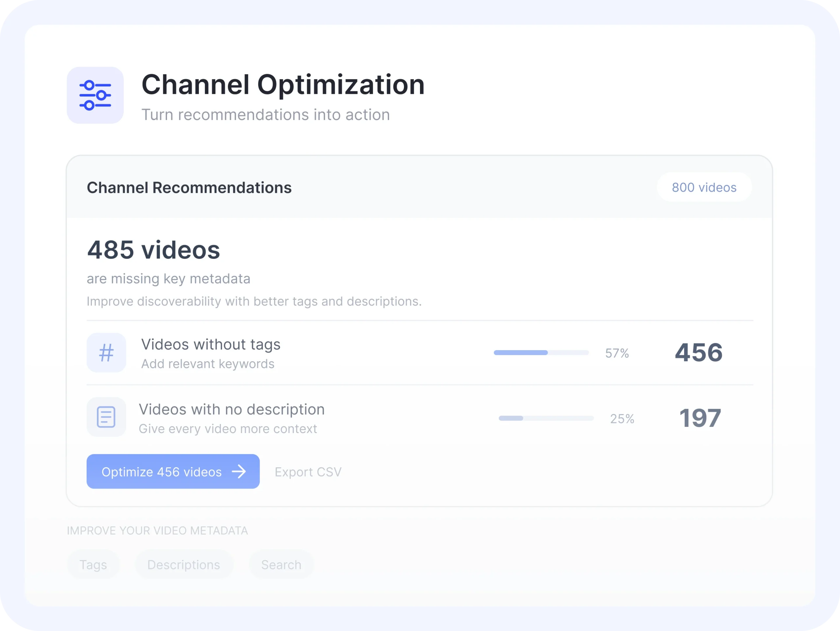
Task: Click the 57% percentage label
Action: pyautogui.click(x=617, y=353)
